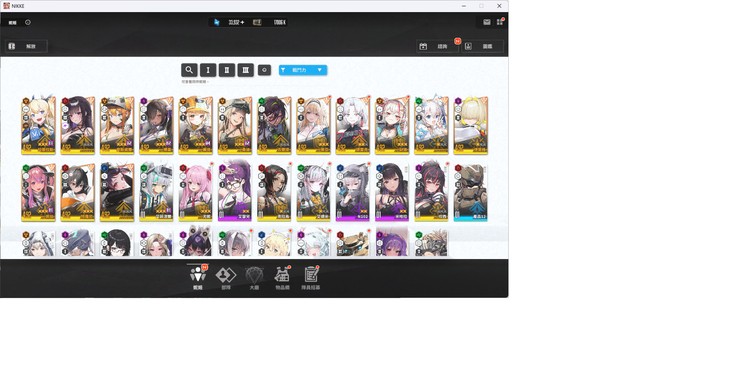
Task: Click the small round button beside burst filters
Action: click(265, 70)
